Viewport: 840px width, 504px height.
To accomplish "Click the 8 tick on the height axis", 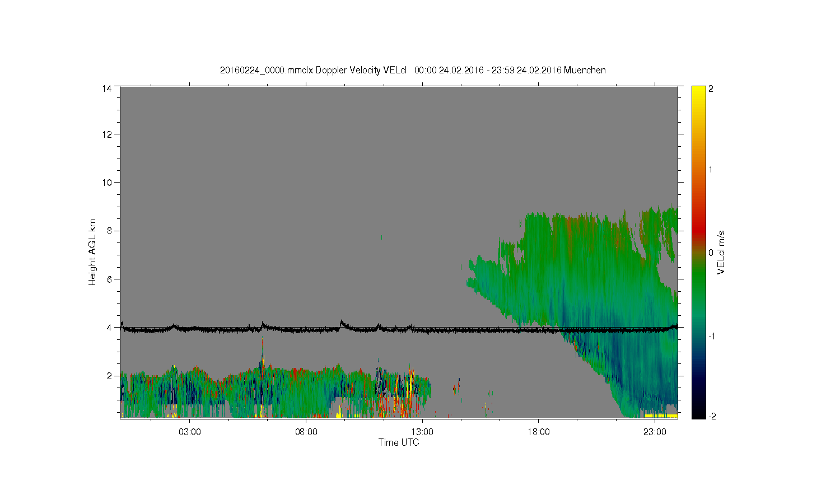I will (109, 231).
